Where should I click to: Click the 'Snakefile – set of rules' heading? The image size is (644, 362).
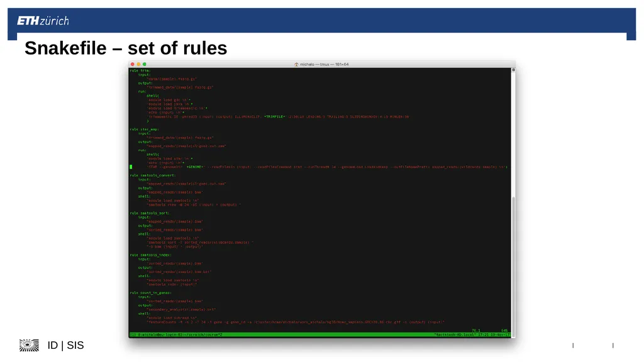(126, 48)
